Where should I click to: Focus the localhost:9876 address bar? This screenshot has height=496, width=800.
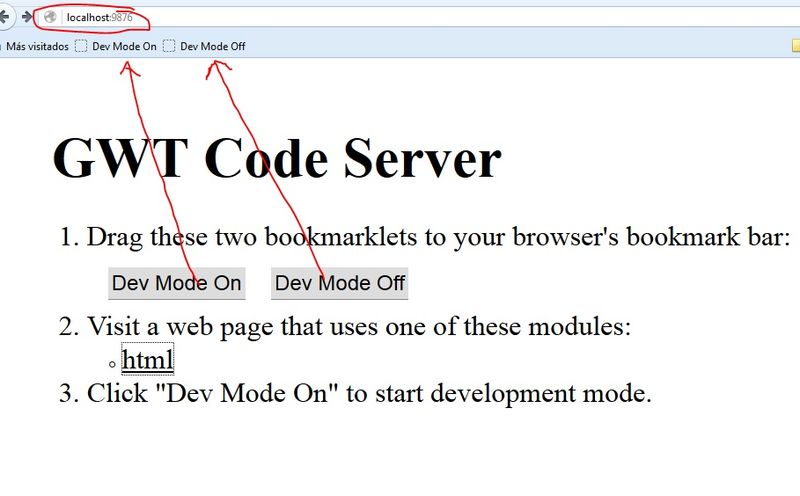pos(418,17)
